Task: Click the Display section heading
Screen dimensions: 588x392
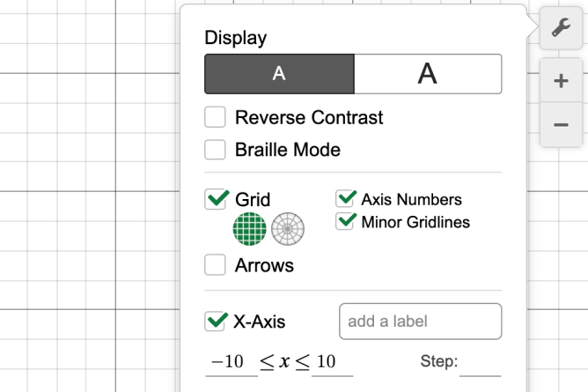Action: pyautogui.click(x=235, y=38)
